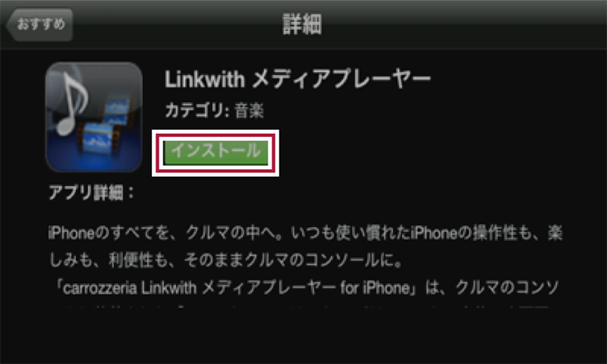Click description line starting with しみも、利便性も
Image resolution: width=607 pixels, height=364 pixels.
point(226,260)
